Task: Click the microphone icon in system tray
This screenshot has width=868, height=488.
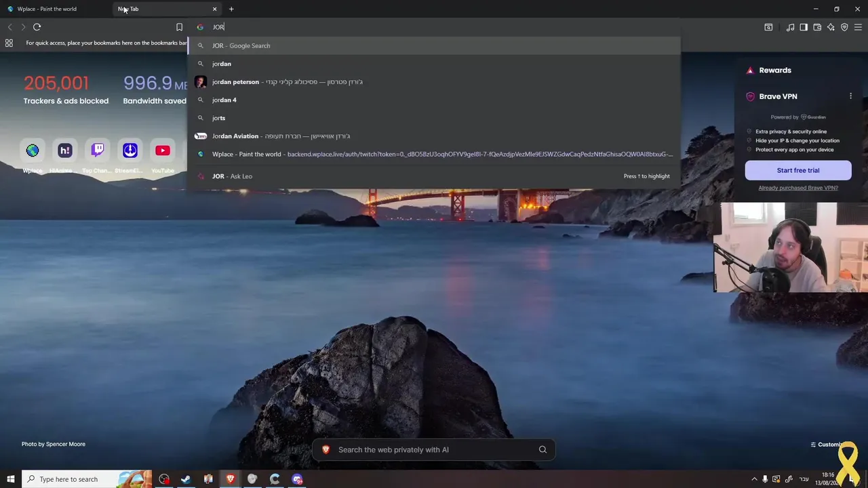Action: [765, 479]
